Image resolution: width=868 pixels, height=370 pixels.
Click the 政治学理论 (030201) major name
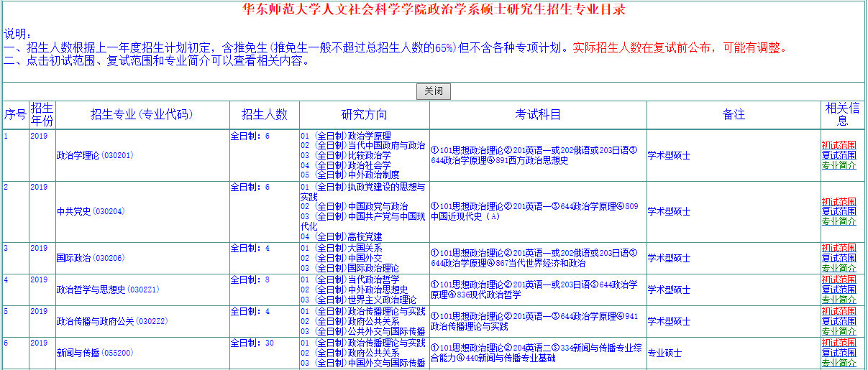(x=95, y=155)
